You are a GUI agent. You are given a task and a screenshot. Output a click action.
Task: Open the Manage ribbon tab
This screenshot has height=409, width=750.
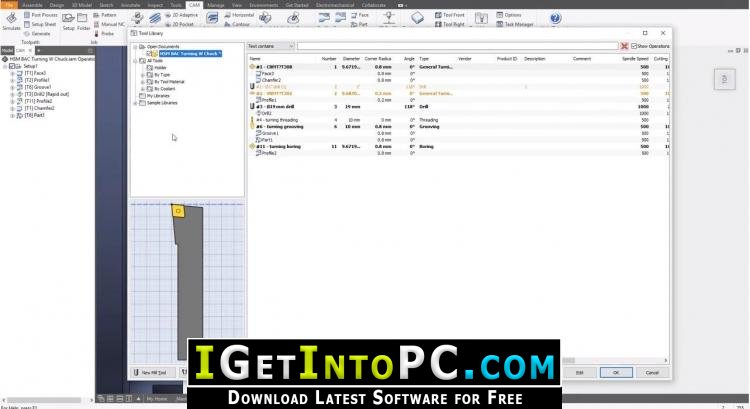tap(216, 5)
